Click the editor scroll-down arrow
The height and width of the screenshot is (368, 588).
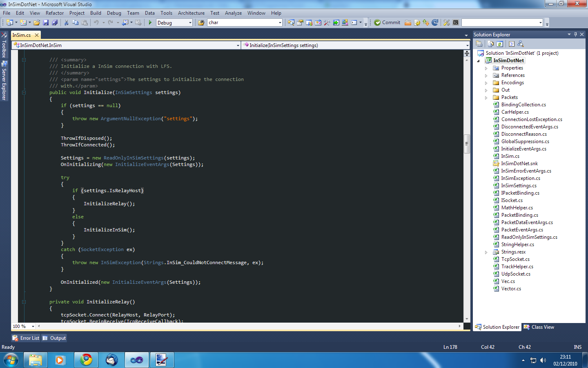[467, 319]
